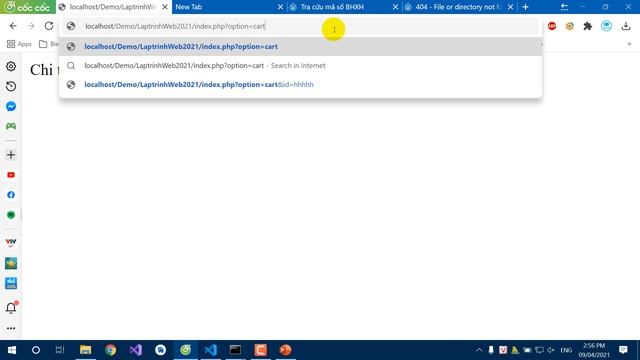The height and width of the screenshot is (360, 640).
Task: Close the 404 File or directory tab
Action: coord(510,7)
